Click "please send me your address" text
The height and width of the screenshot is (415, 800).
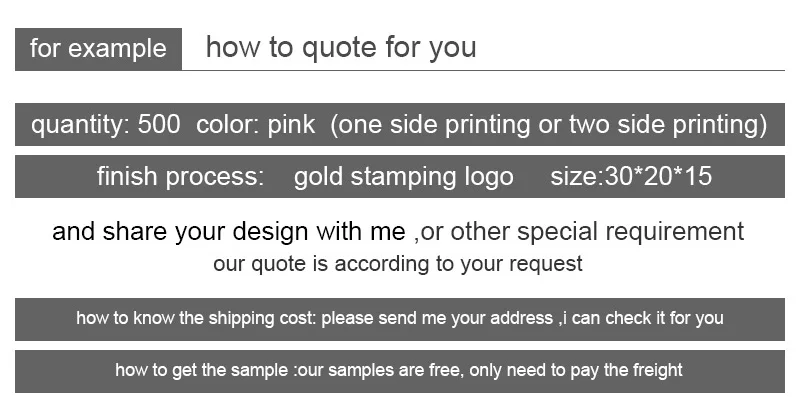(436, 318)
